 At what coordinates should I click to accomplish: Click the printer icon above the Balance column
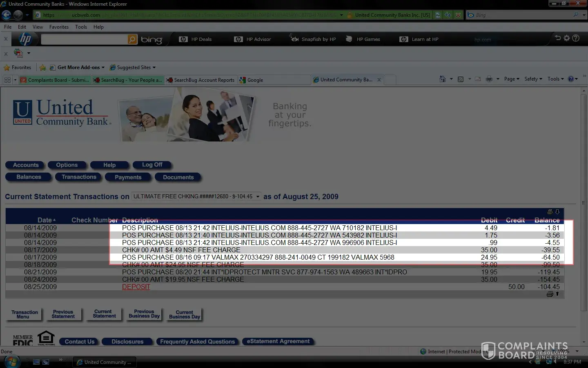click(x=550, y=212)
